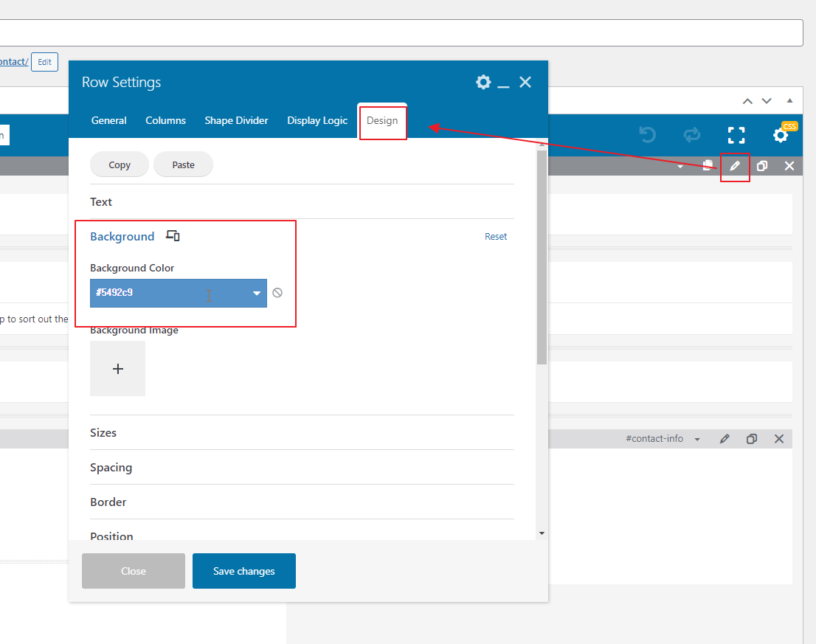Viewport: 816px width, 644px height.
Task: Toggle responsive device icon beside Background
Action: (x=173, y=235)
